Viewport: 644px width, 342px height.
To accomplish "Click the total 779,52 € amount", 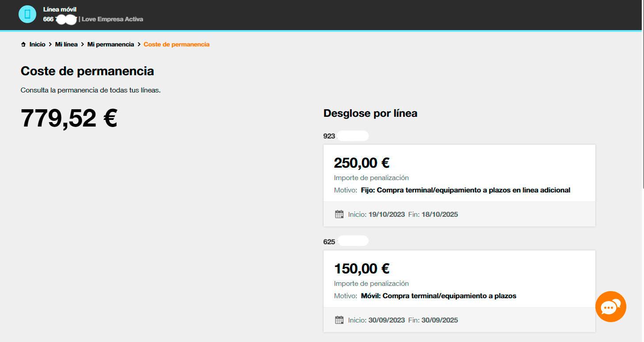I will [69, 118].
